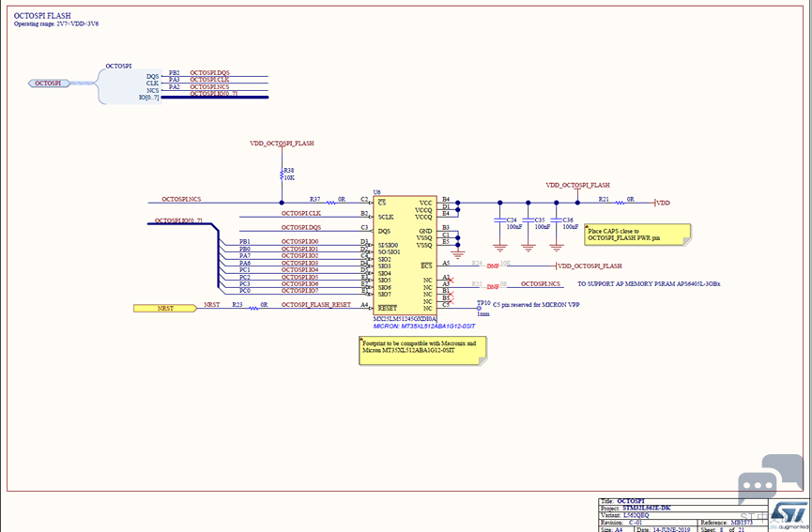The height and width of the screenshot is (532, 812).
Task: Click the 'Sheet 8 of 21' field
Action: [x=734, y=529]
